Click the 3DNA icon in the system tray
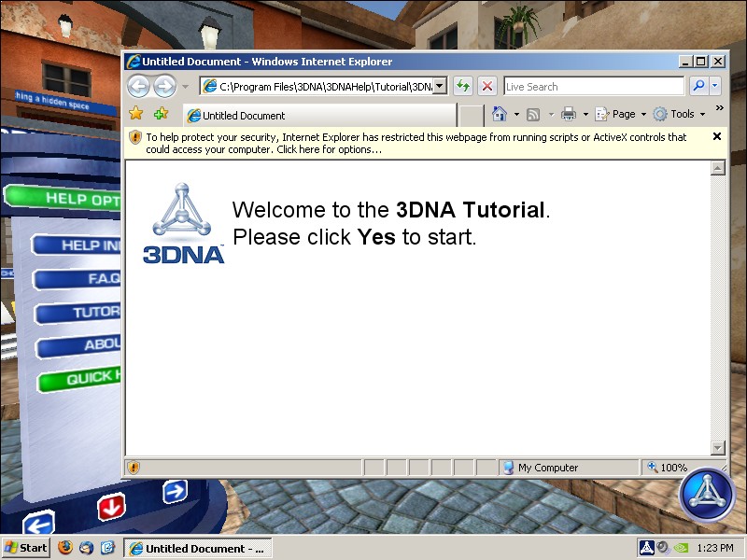747x560 pixels. [x=646, y=548]
